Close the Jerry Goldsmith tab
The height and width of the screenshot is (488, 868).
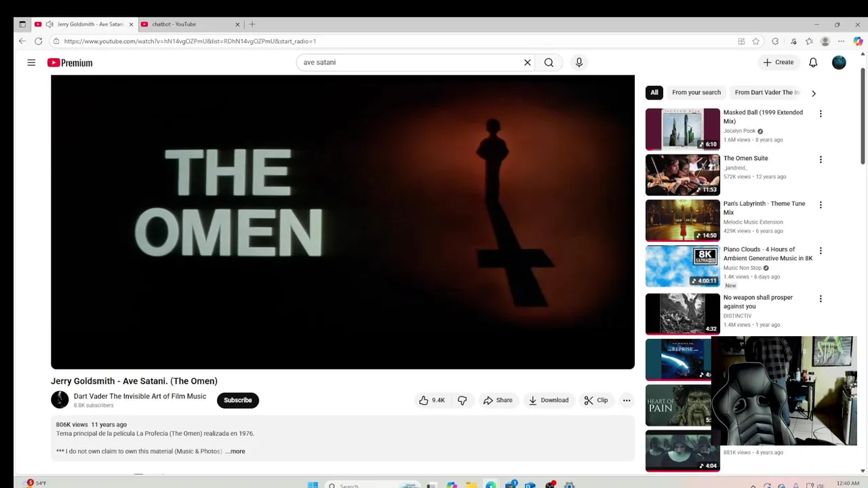click(x=132, y=24)
